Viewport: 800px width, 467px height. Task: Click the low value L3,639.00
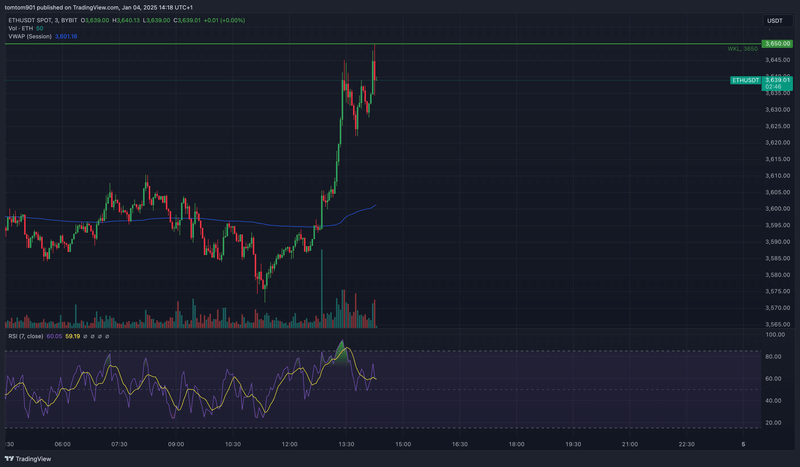(156, 20)
